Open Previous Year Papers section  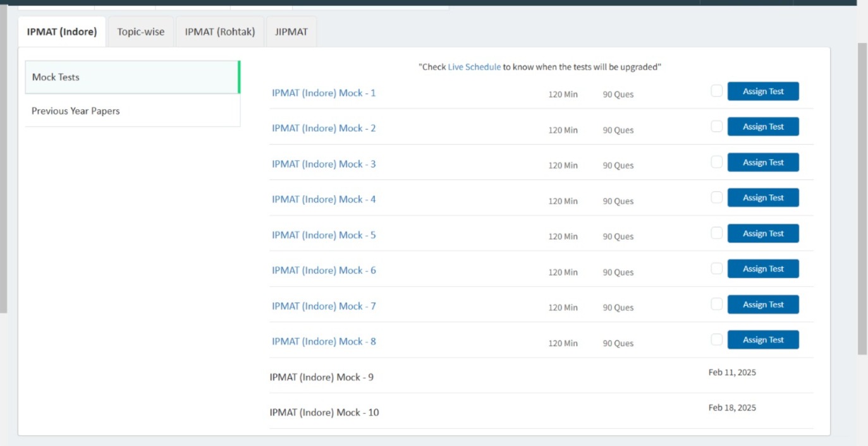tap(131, 111)
